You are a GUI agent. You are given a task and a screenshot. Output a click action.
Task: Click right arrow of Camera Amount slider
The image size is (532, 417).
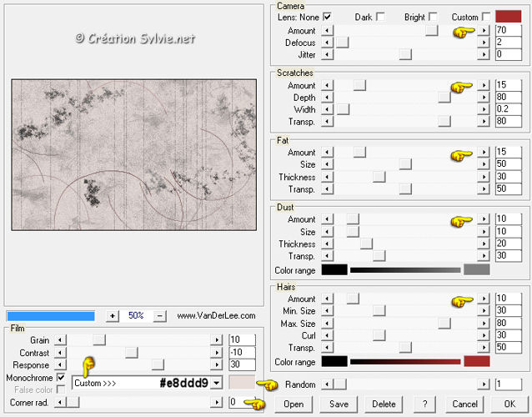(483, 31)
